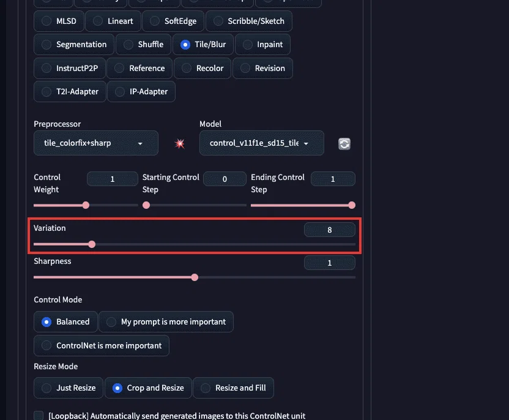This screenshot has height=420, width=509.
Task: Click the Variation slider handle
Action: click(92, 244)
